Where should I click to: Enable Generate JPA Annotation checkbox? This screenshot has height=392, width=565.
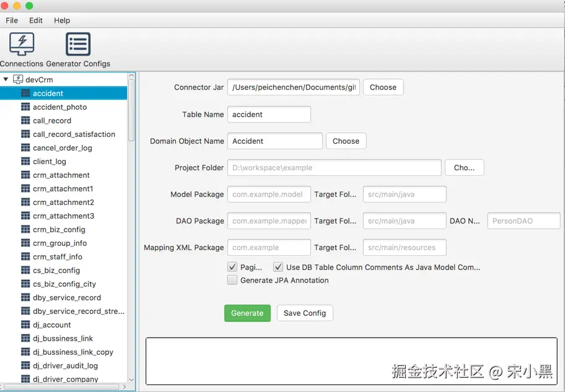point(232,280)
